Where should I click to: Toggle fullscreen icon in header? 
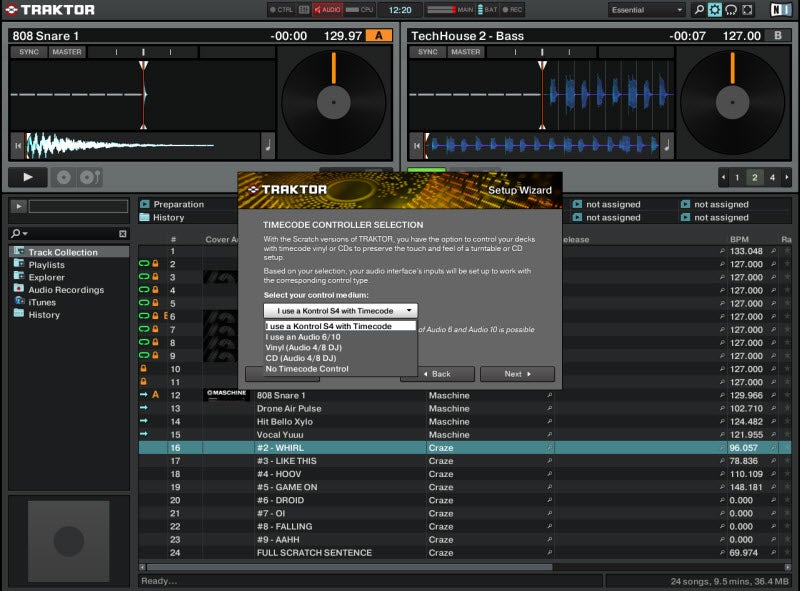pos(747,10)
